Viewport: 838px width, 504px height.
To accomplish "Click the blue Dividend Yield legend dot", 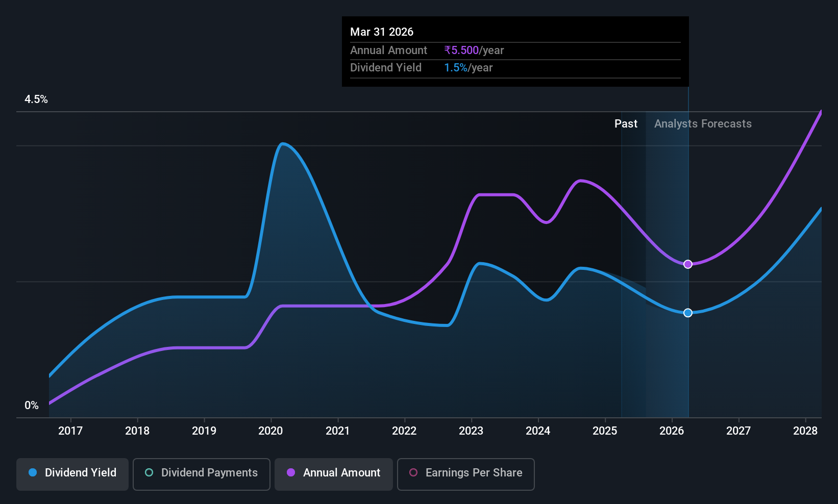I will 33,472.
